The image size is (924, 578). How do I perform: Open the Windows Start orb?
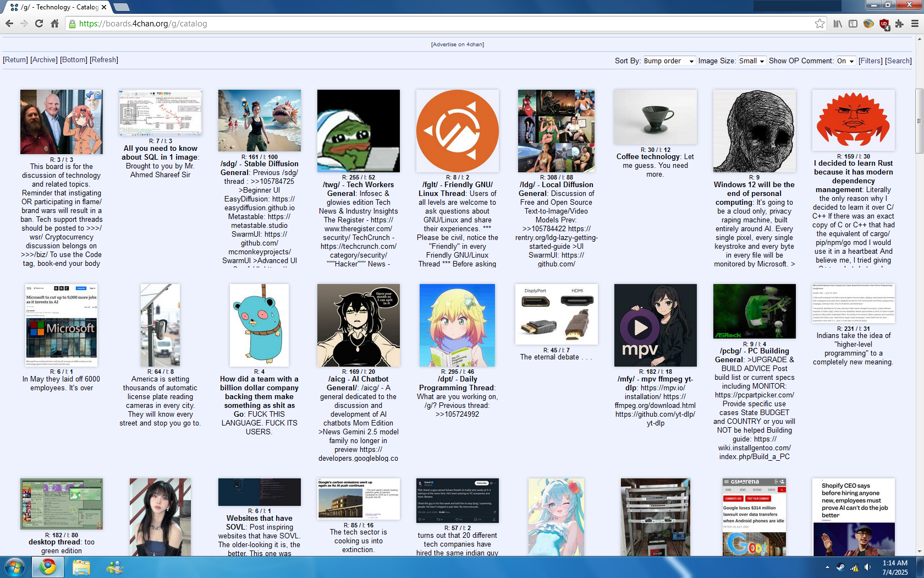tap(14, 567)
